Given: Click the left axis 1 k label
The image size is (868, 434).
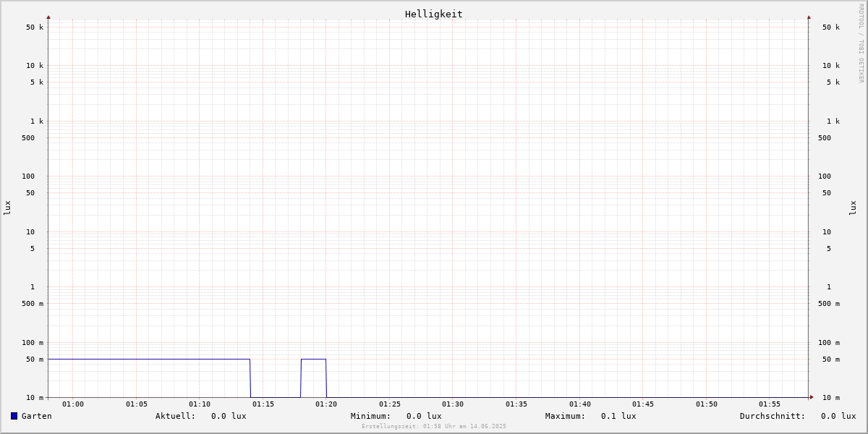Looking at the screenshot, I should (37, 122).
